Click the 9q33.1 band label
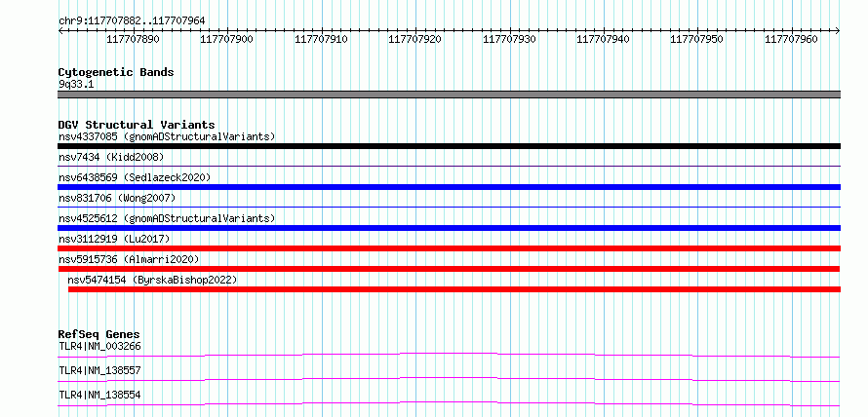Screen dimensions: 868x417 click(x=76, y=85)
